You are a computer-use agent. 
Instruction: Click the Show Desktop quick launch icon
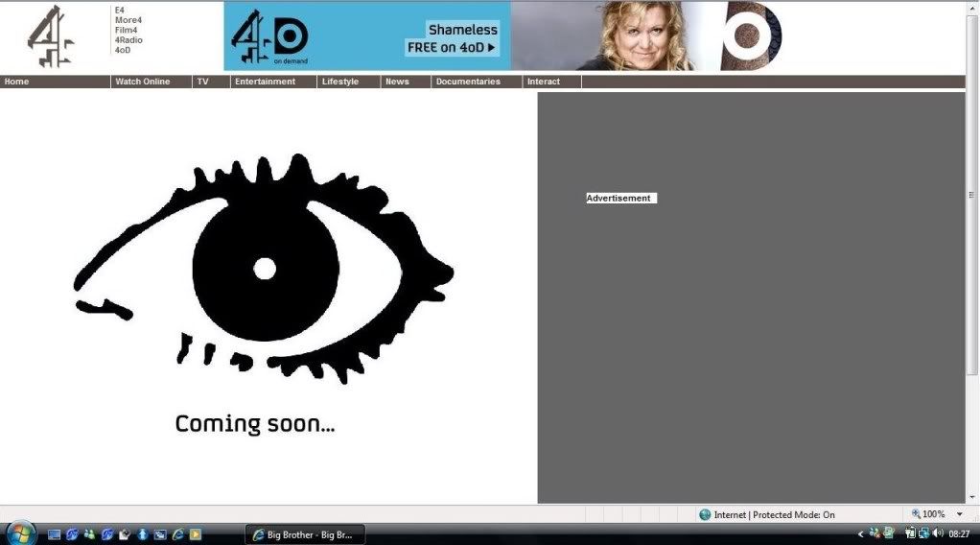pyautogui.click(x=54, y=534)
